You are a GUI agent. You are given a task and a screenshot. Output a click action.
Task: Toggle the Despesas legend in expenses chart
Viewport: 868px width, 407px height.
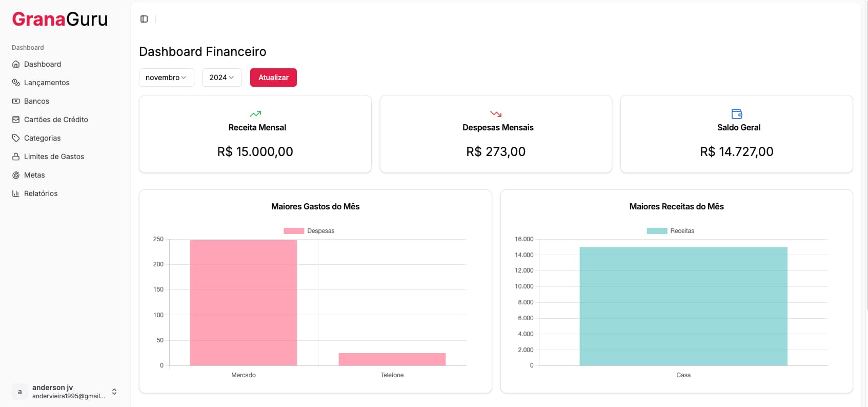(309, 231)
